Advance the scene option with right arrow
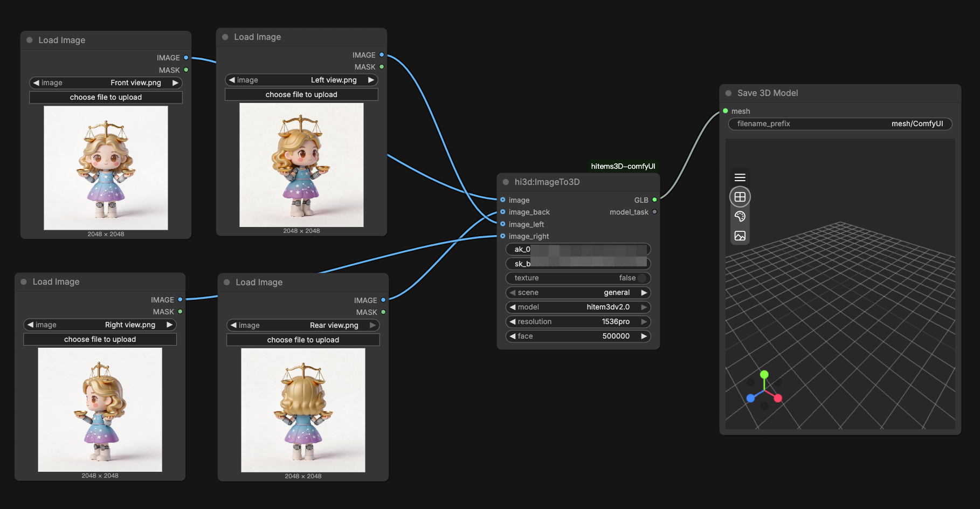Screen dimensions: 980x509 point(644,293)
